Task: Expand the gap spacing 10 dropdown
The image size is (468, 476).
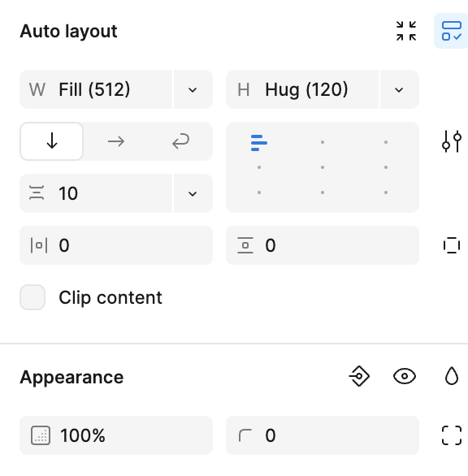Action: click(193, 193)
